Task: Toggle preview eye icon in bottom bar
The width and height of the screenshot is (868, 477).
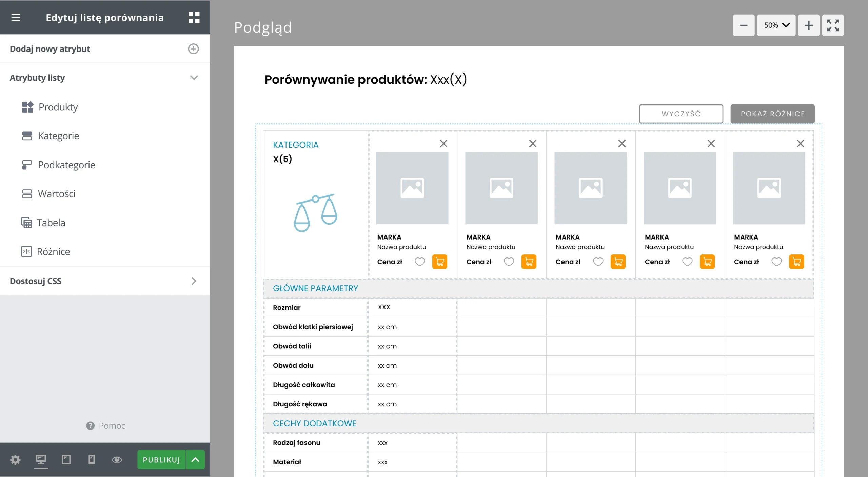Action: [117, 460]
